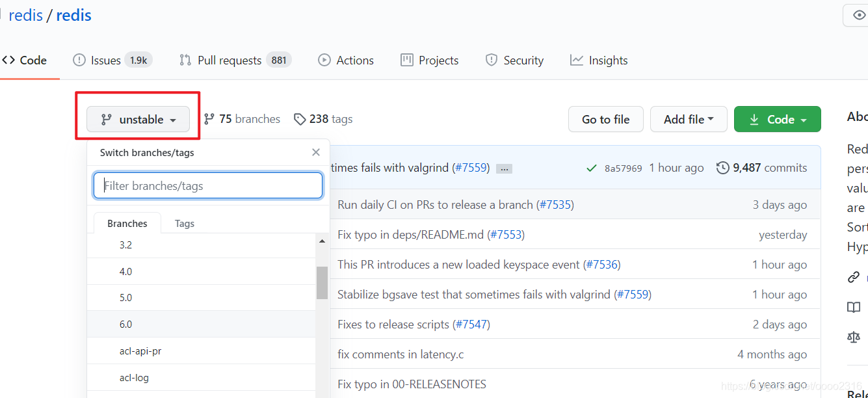Click the green commit status checkmark
The height and width of the screenshot is (398, 868).
point(591,168)
